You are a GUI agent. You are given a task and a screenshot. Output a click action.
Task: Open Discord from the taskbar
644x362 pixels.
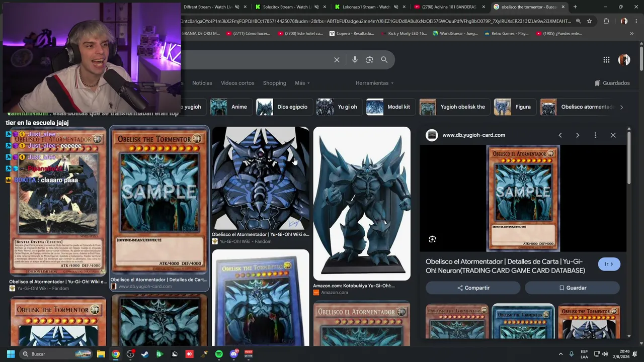[233, 354]
